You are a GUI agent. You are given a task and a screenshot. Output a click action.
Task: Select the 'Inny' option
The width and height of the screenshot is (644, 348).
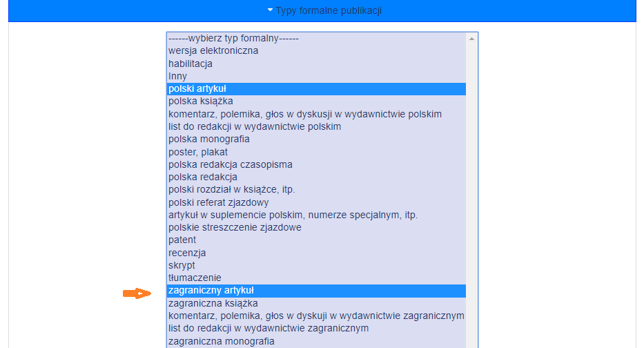click(x=178, y=76)
